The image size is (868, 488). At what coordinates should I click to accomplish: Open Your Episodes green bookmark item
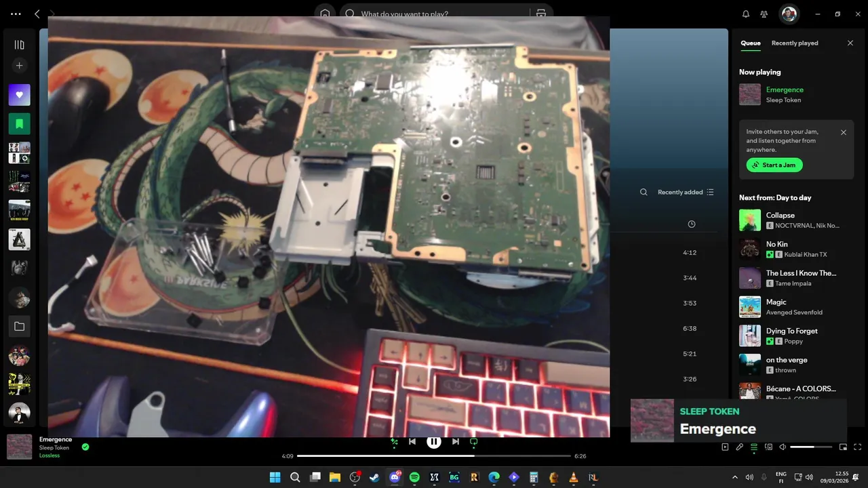point(19,124)
